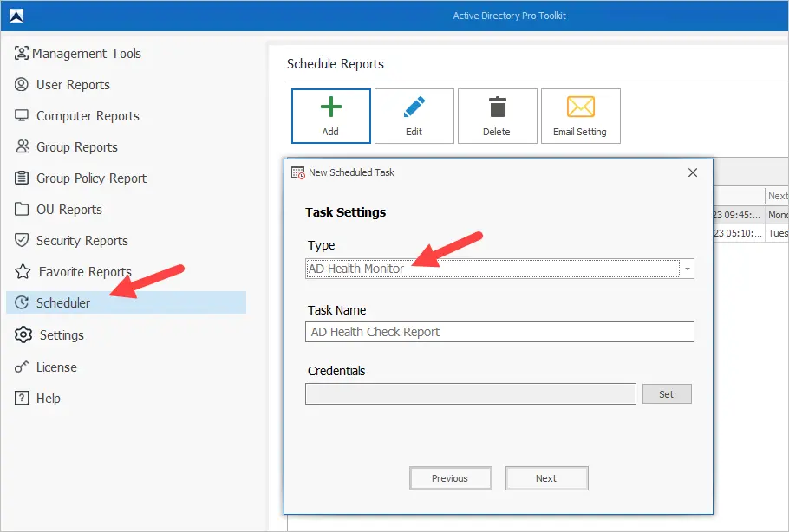Click the Management Tools sidebar icon
This screenshot has width=789, height=532.
[x=21, y=53]
